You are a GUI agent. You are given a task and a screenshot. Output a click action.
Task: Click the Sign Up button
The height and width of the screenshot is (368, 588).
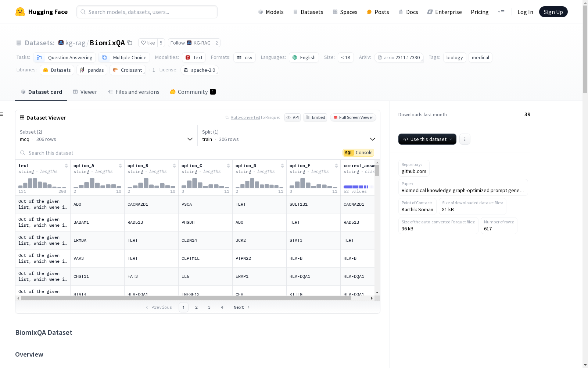coord(553,12)
